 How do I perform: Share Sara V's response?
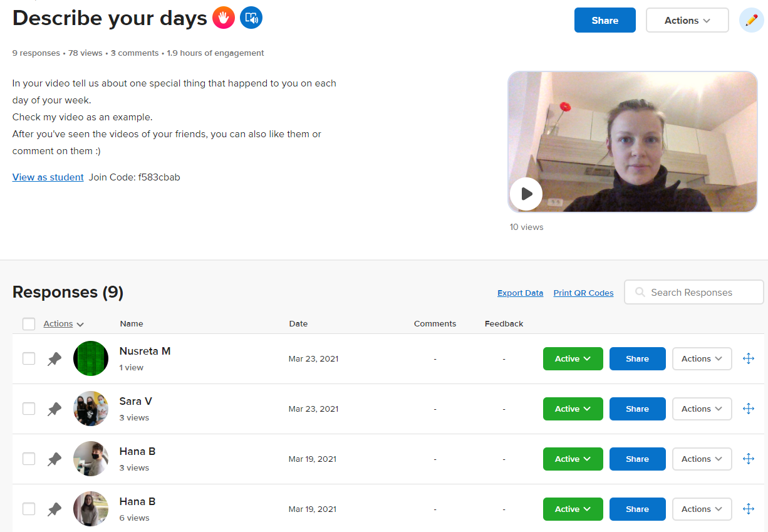click(x=638, y=409)
